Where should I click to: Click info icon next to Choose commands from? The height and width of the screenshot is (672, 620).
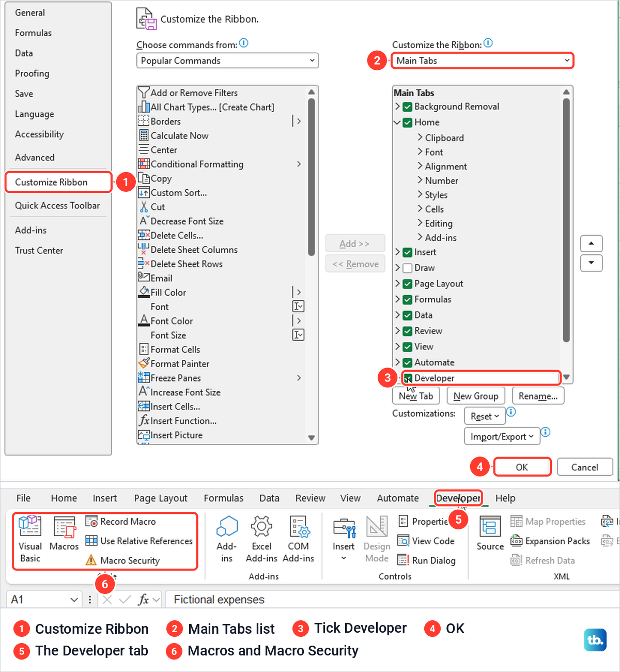pyautogui.click(x=244, y=43)
